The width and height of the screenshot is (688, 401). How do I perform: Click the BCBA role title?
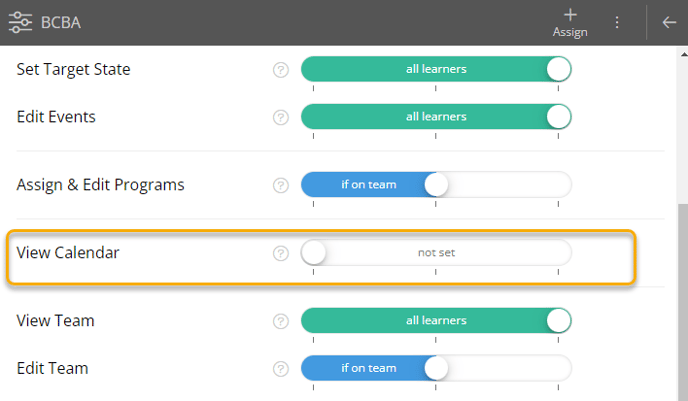[60, 22]
